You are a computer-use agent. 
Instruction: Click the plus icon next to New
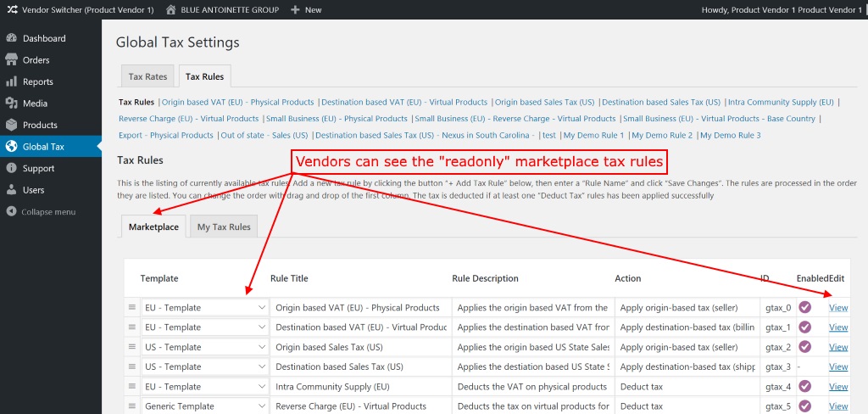(x=295, y=10)
